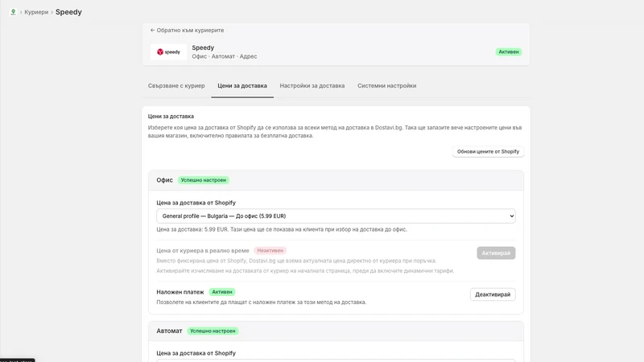
Task: Click Успешно настроен badge next to Автомат
Action: pos(213,331)
